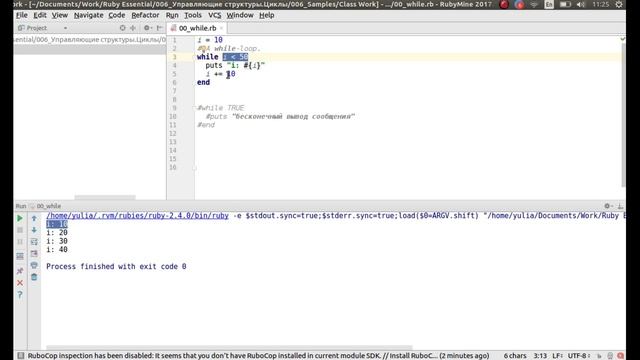
Task: Toggle soft-wrap icon in Run console
Action: (34, 242)
